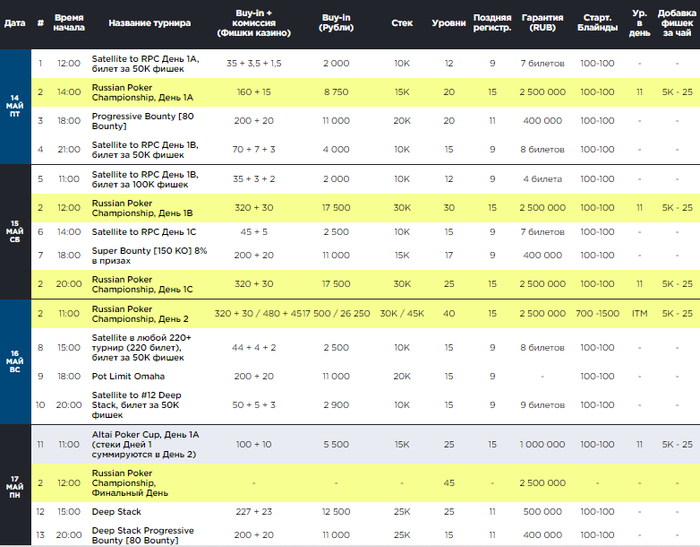This screenshot has height=547, width=700.
Task: Click buy-in '50 + 5 + 3' cell
Action: [254, 405]
